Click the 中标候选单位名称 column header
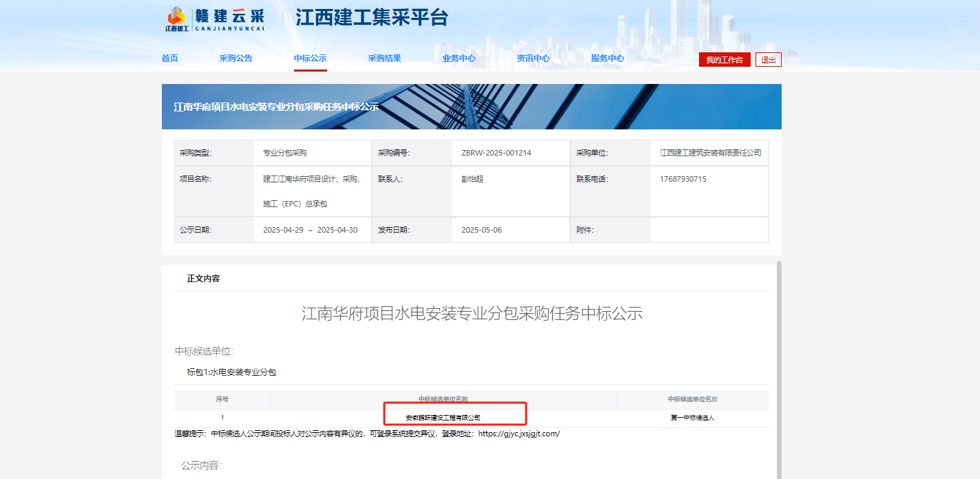 point(443,399)
